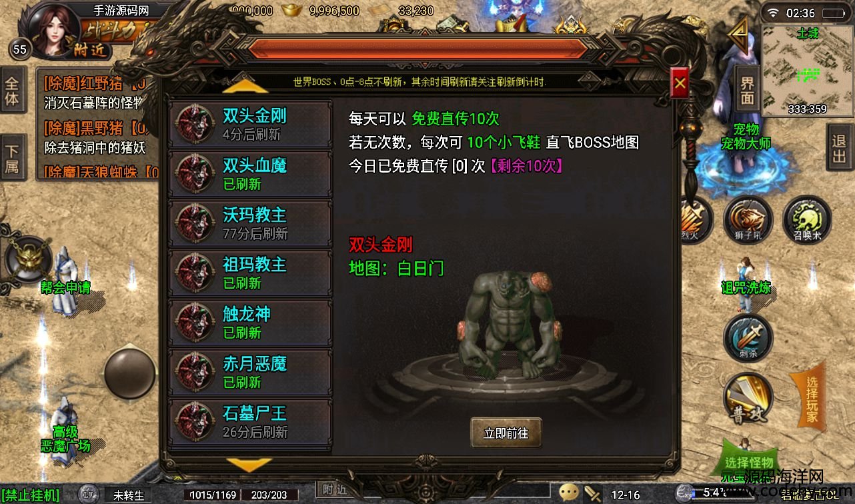Open the chat bubble icon in the bottom bar
This screenshot has height=504, width=855.
(569, 493)
